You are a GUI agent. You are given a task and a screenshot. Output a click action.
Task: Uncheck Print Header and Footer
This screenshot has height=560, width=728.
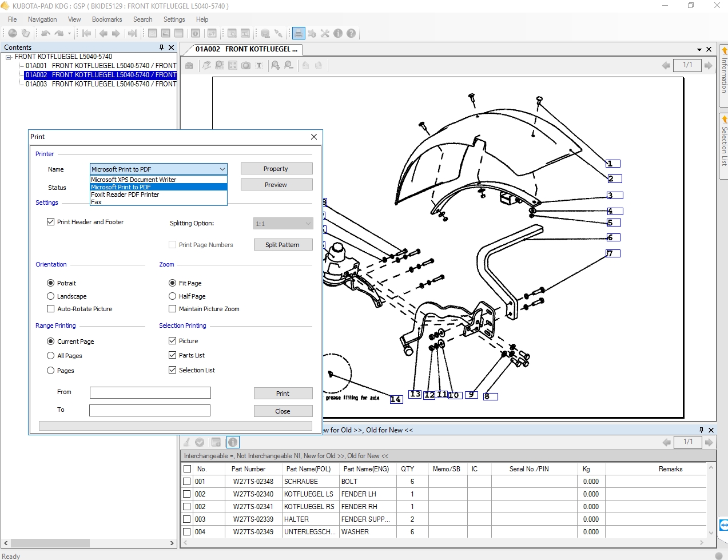(x=51, y=222)
